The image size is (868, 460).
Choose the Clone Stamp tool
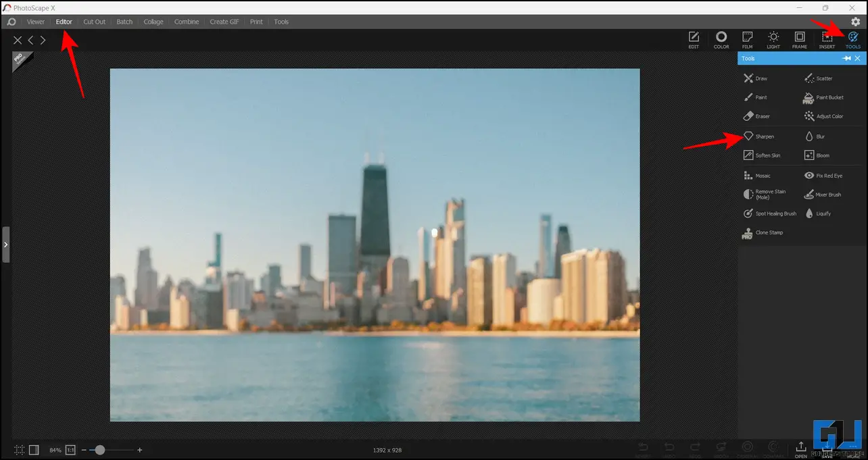763,233
